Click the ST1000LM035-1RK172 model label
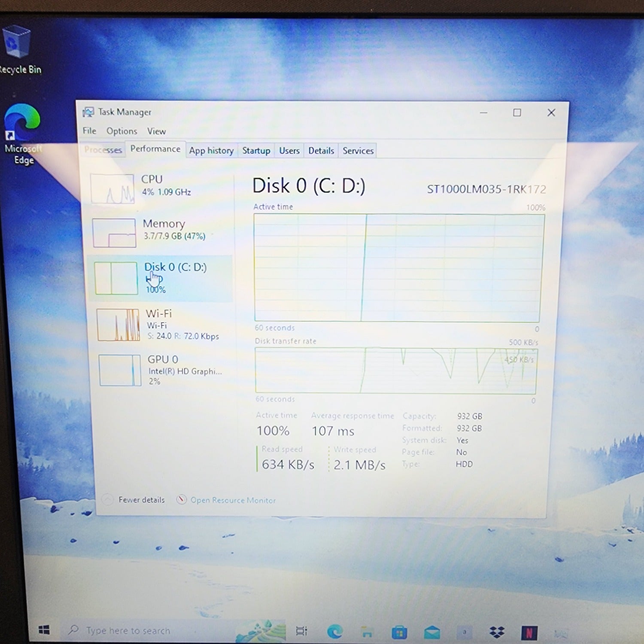The image size is (644, 644). pos(486,189)
